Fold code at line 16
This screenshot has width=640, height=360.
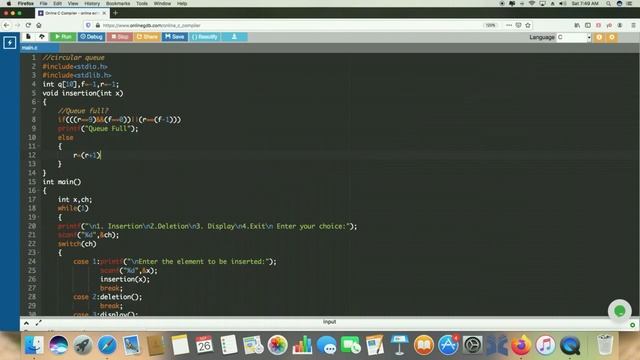pos(39,191)
